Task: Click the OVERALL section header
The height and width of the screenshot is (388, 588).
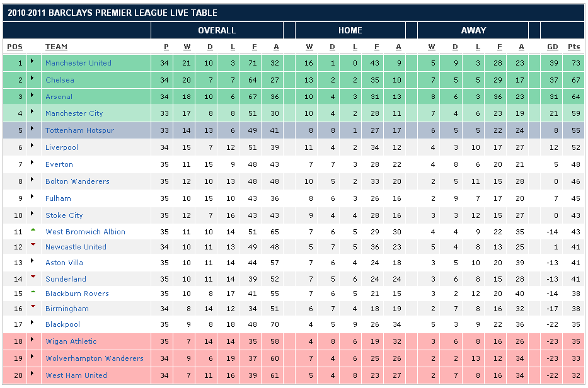Action: [217, 30]
